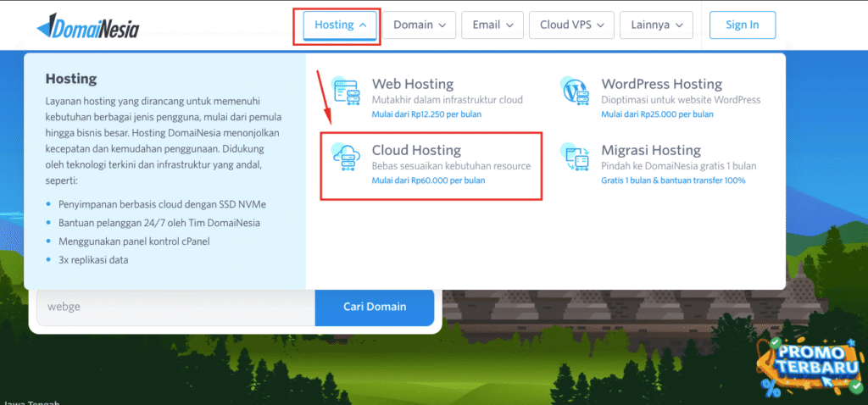868x405 pixels.
Task: Click the Migrasi Hosting transfer icon
Action: [x=575, y=158]
